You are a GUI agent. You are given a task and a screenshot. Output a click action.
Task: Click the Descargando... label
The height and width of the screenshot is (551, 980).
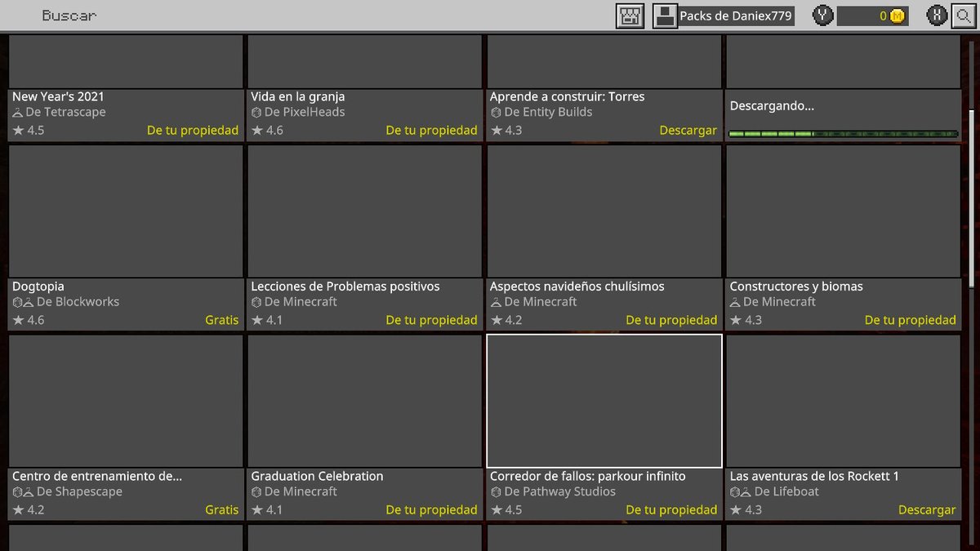point(772,105)
